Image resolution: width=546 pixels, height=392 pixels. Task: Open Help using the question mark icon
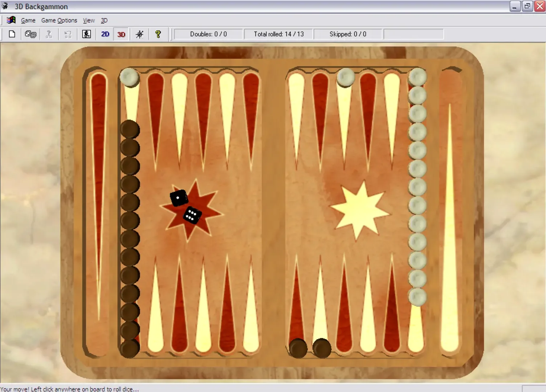pos(159,34)
